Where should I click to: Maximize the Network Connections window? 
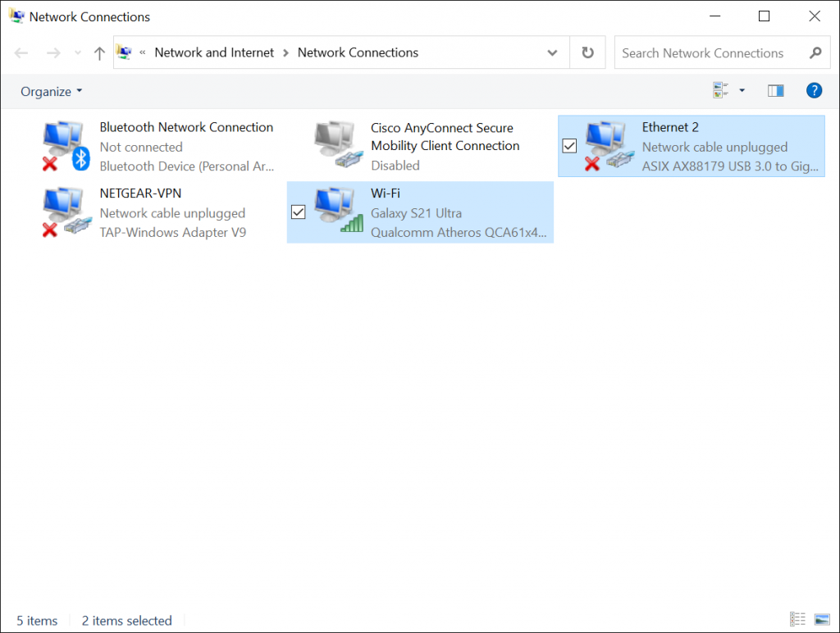(x=764, y=16)
